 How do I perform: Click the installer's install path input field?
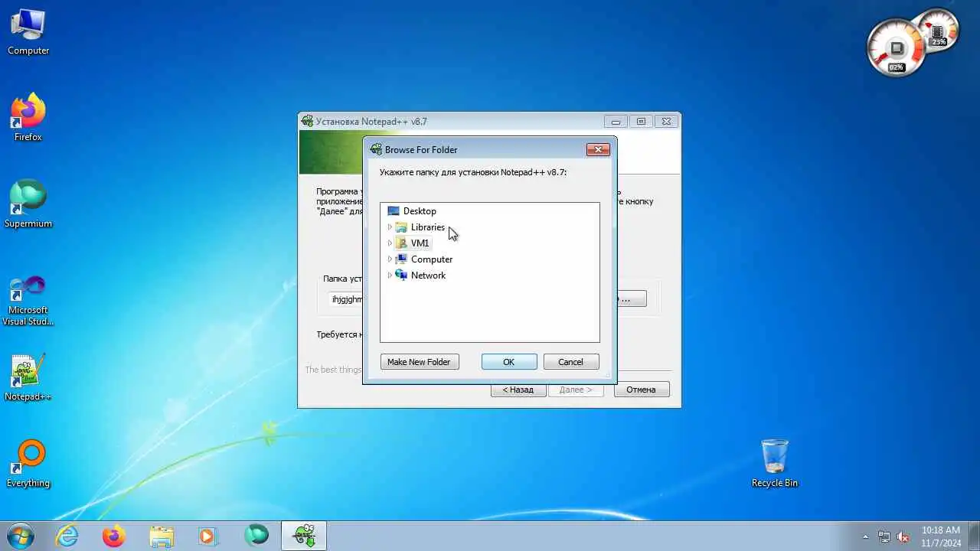pos(345,299)
